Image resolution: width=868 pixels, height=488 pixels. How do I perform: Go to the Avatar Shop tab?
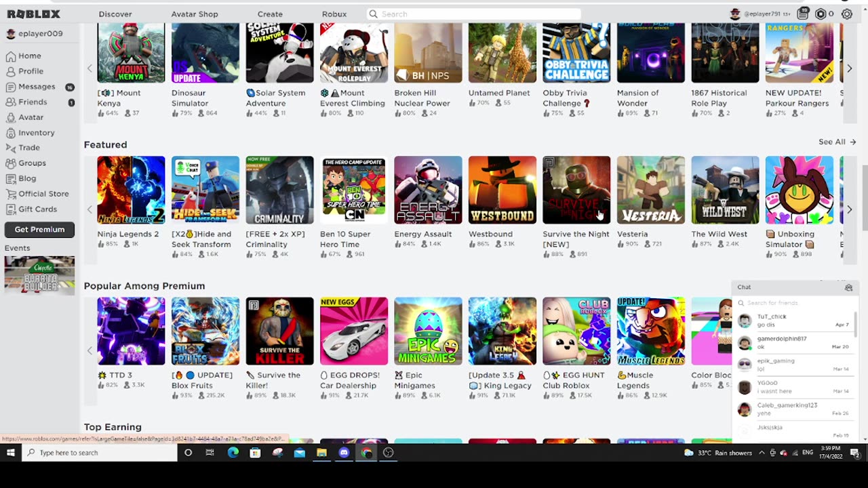[195, 14]
